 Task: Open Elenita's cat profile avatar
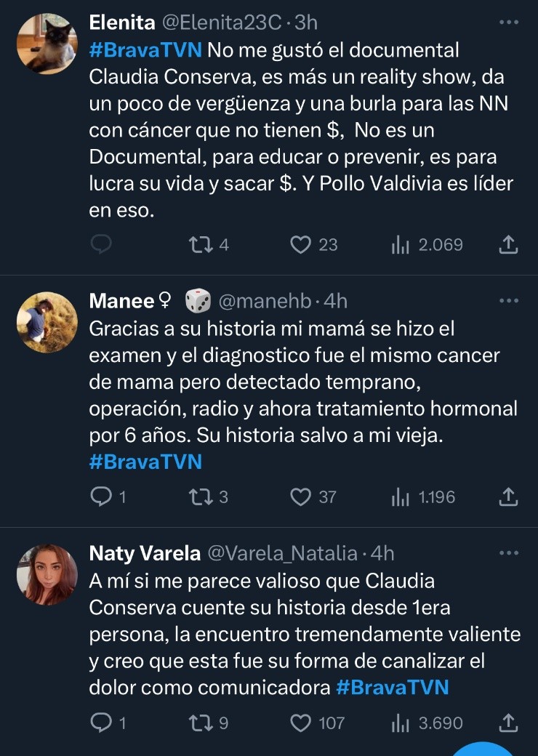[47, 44]
